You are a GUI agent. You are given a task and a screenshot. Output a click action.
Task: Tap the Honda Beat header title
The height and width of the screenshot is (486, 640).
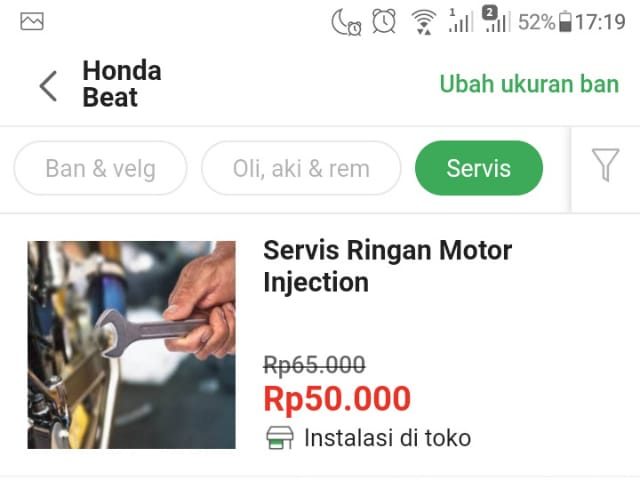[122, 84]
